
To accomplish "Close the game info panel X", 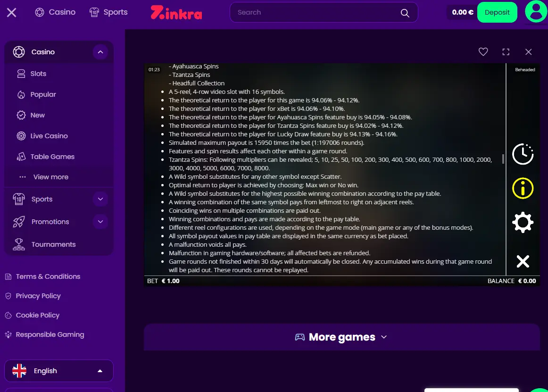I will click(x=523, y=261).
